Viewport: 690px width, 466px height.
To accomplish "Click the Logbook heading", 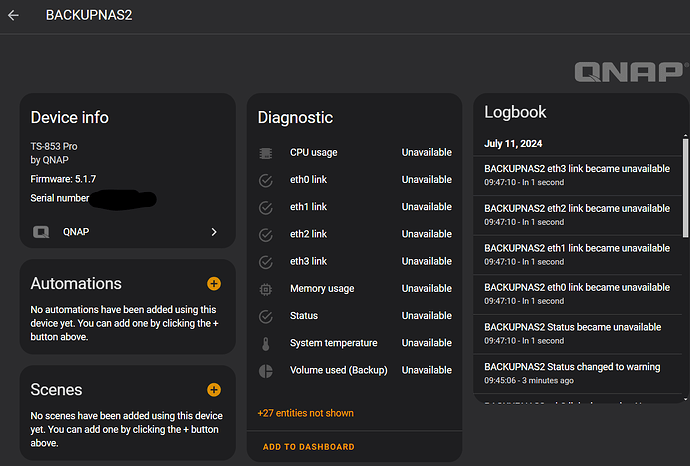I will (515, 113).
